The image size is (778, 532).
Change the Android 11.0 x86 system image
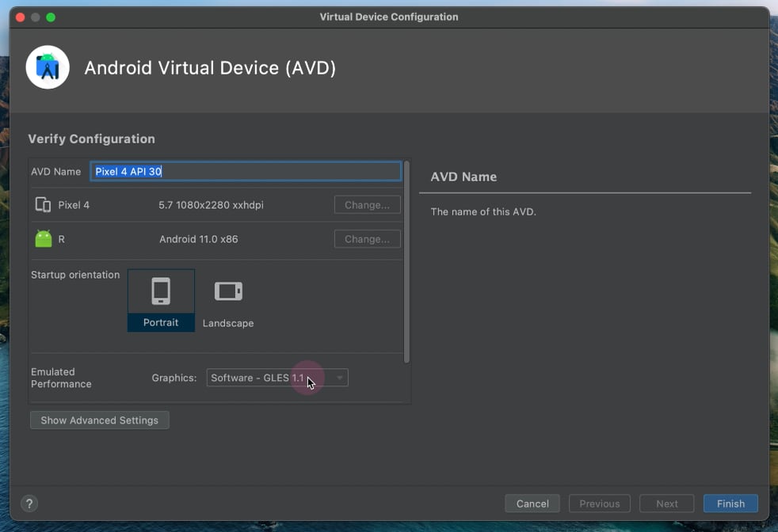367,239
